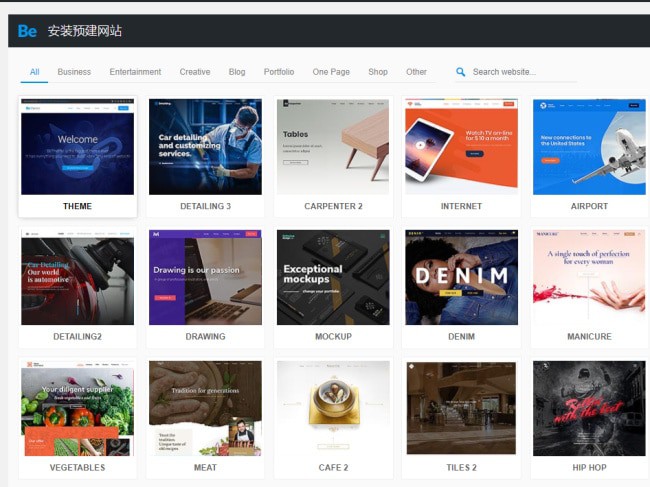Click the VEGETABLES label
650x487 pixels.
pos(78,468)
